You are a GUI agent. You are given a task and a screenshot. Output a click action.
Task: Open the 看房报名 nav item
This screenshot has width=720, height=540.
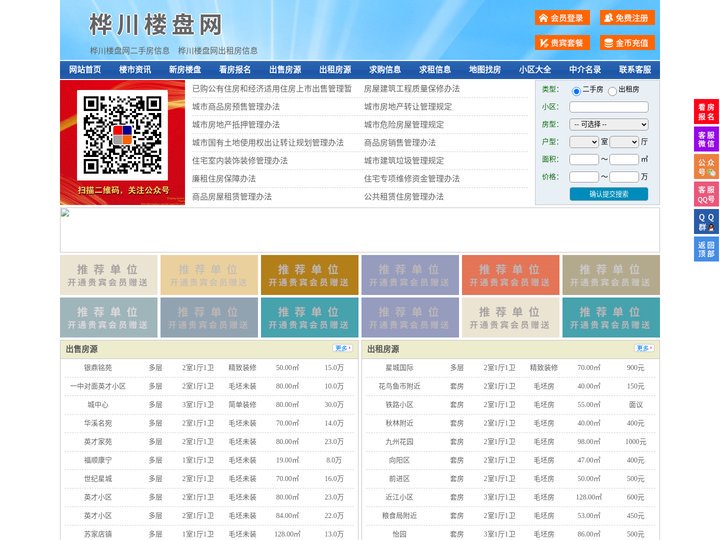coord(235,70)
